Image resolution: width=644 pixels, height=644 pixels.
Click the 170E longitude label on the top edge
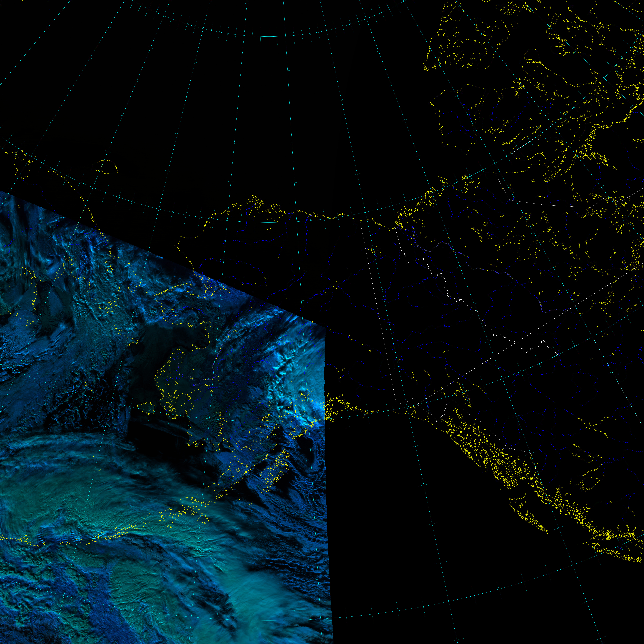[125, 1]
